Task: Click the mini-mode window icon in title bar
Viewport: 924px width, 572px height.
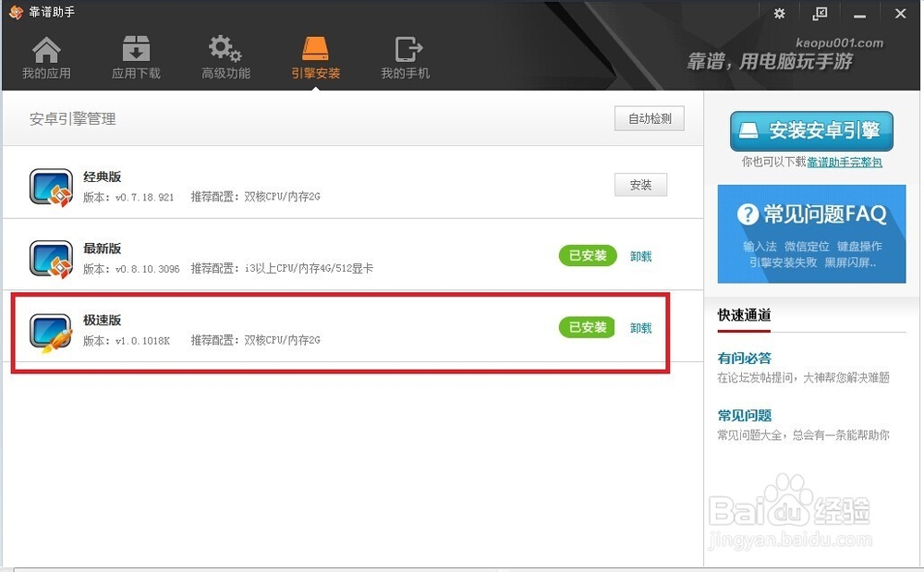Action: click(x=820, y=13)
